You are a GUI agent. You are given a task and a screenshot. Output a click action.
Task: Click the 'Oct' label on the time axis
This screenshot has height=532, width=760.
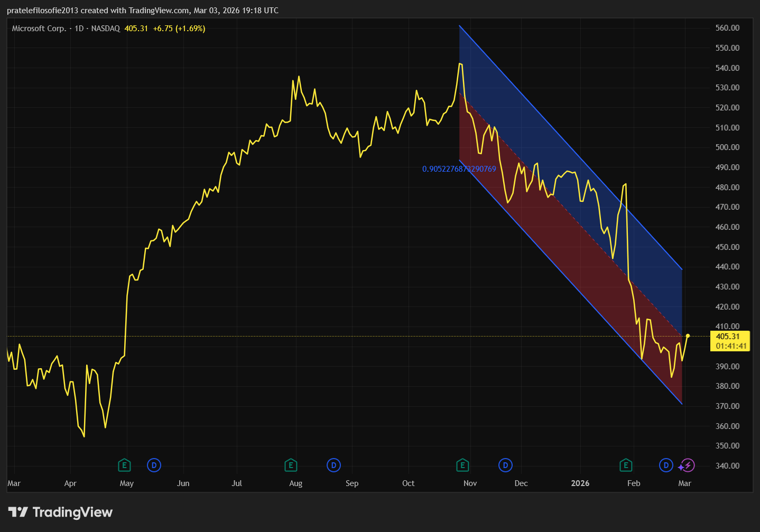point(408,483)
